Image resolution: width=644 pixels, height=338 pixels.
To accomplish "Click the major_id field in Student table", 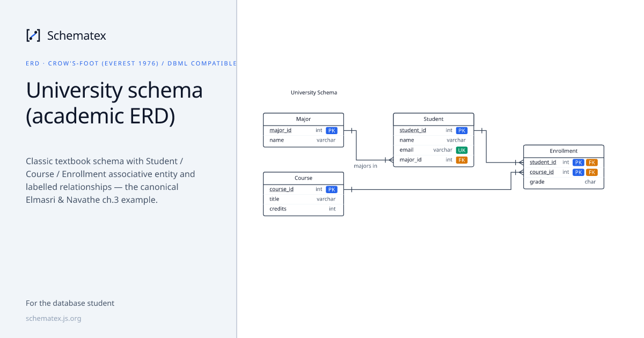I will [434, 160].
